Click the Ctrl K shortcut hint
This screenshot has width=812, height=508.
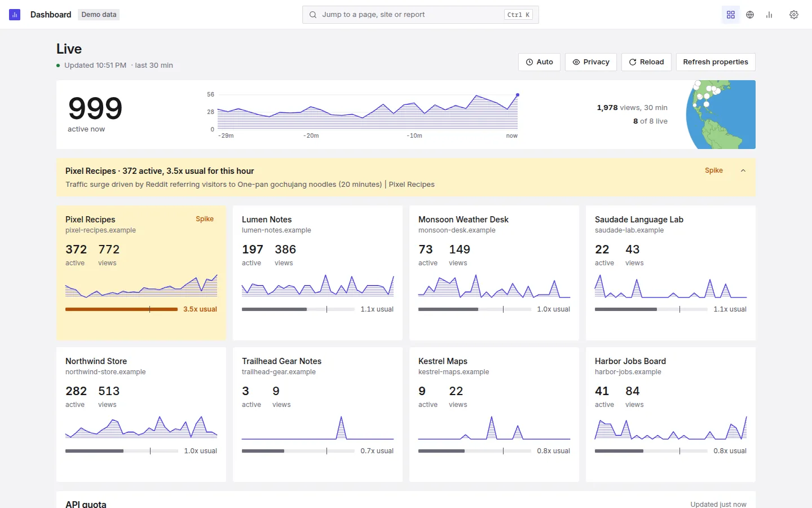pyautogui.click(x=518, y=15)
